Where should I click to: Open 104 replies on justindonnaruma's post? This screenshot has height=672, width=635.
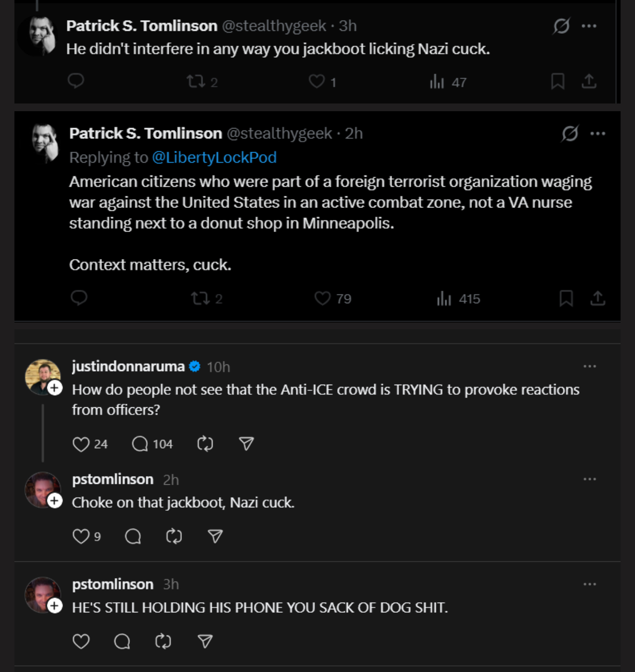152,444
